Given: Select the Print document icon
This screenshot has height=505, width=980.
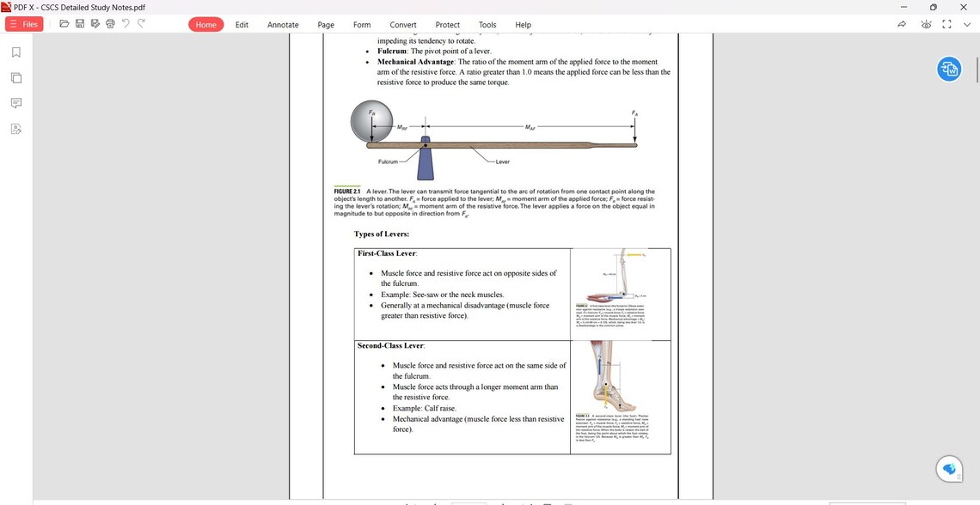Looking at the screenshot, I should coord(110,24).
